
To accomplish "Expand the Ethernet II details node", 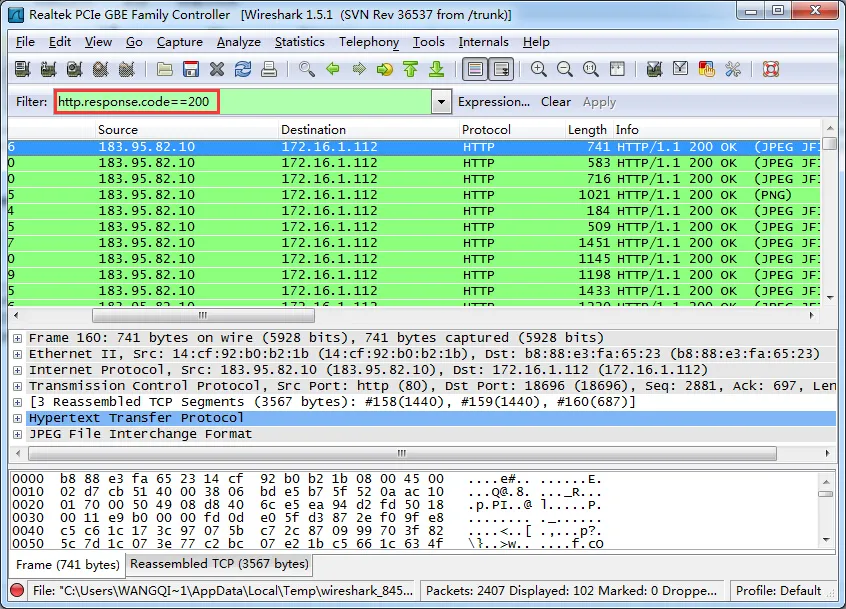I will (18, 354).
